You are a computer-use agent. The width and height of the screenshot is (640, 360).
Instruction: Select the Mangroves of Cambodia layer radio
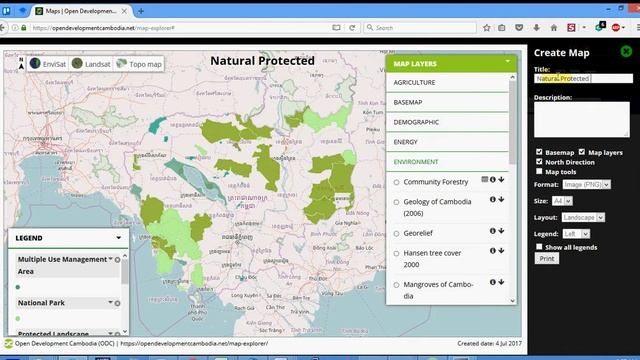click(396, 285)
